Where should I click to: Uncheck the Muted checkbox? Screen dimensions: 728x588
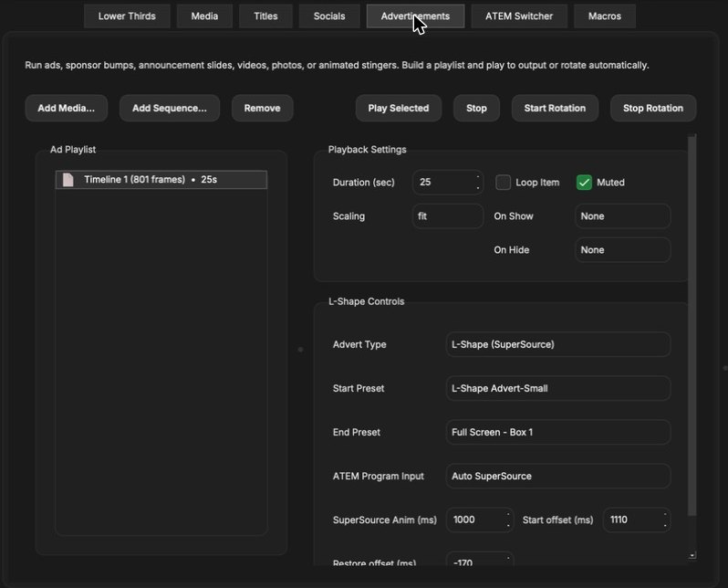(x=584, y=183)
